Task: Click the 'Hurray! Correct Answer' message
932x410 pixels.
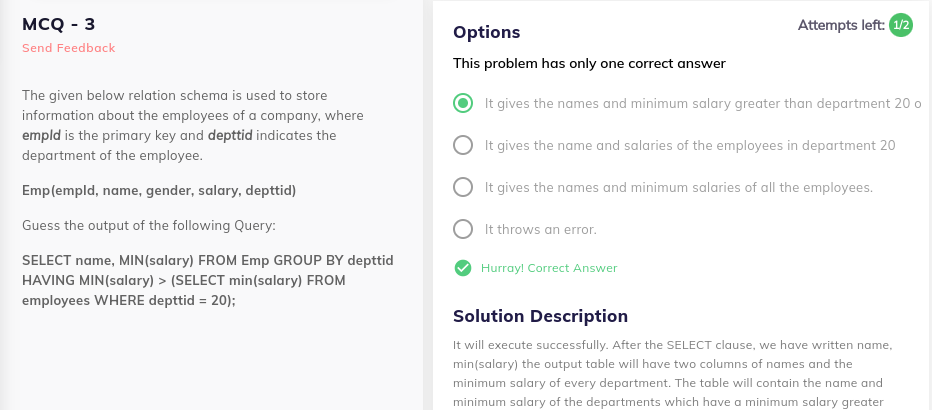Action: coord(549,268)
